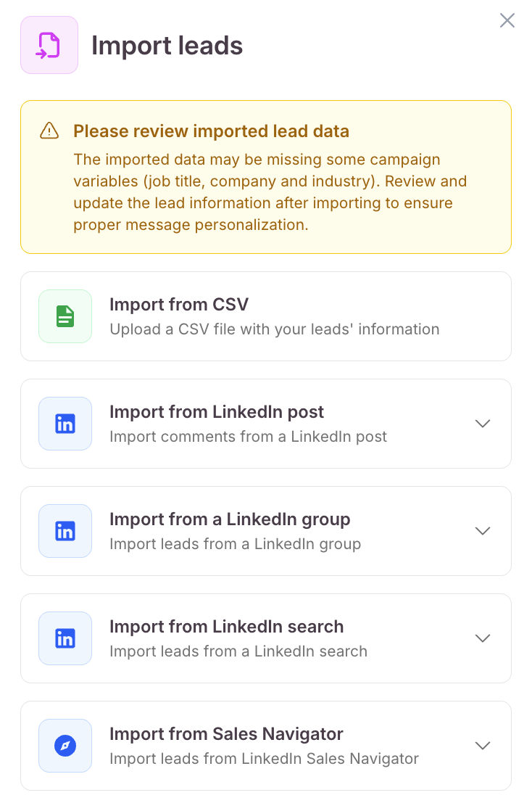Select the Import from CSV title
This screenshot has width=532, height=811.
point(179,304)
